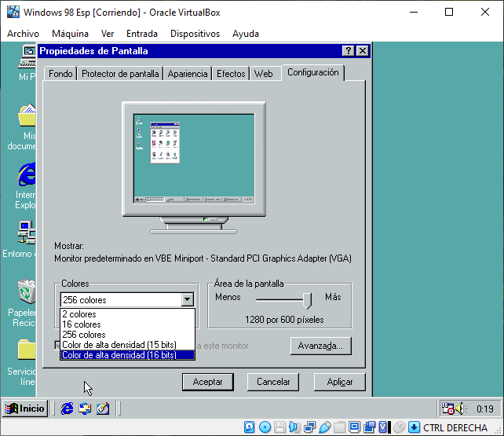Image resolution: width=504 pixels, height=436 pixels.
Task: Open the Inicio start menu
Action: 25,409
